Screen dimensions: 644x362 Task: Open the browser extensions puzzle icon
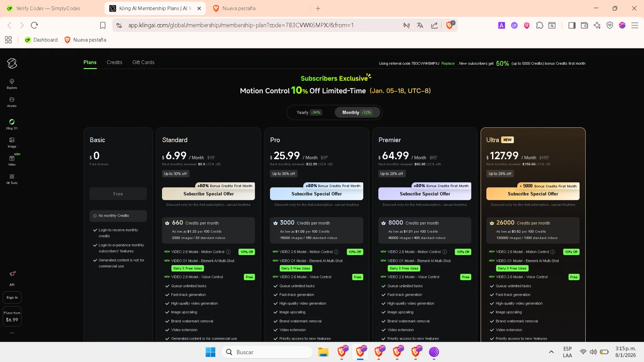540,25
